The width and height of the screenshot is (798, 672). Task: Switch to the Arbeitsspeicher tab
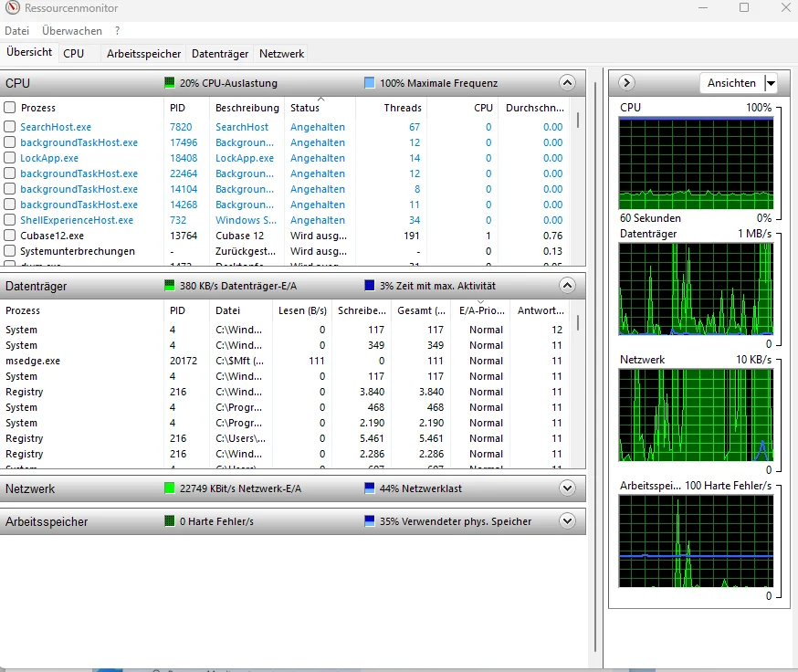[143, 54]
